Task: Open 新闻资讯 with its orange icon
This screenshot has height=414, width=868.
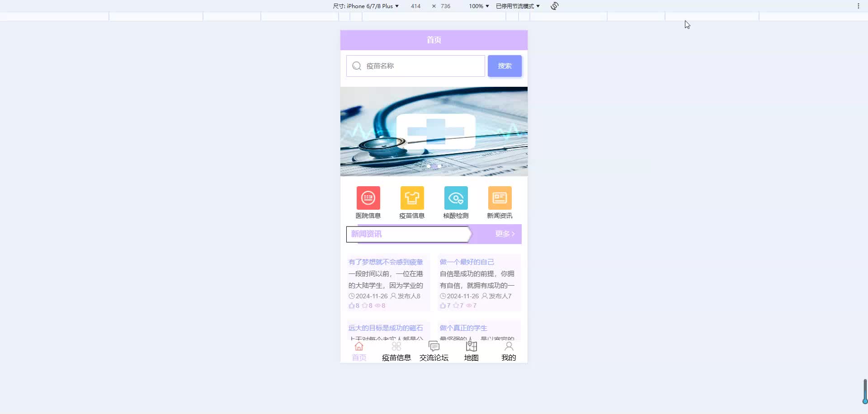Action: (500, 198)
